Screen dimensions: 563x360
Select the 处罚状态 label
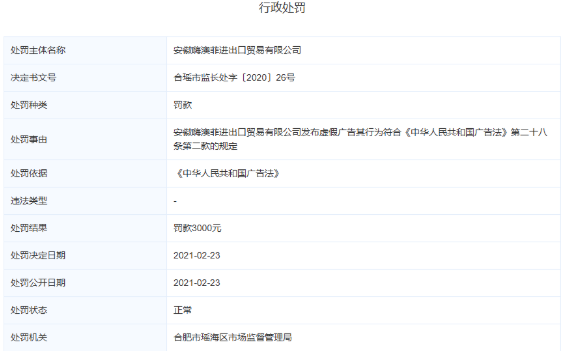click(29, 310)
